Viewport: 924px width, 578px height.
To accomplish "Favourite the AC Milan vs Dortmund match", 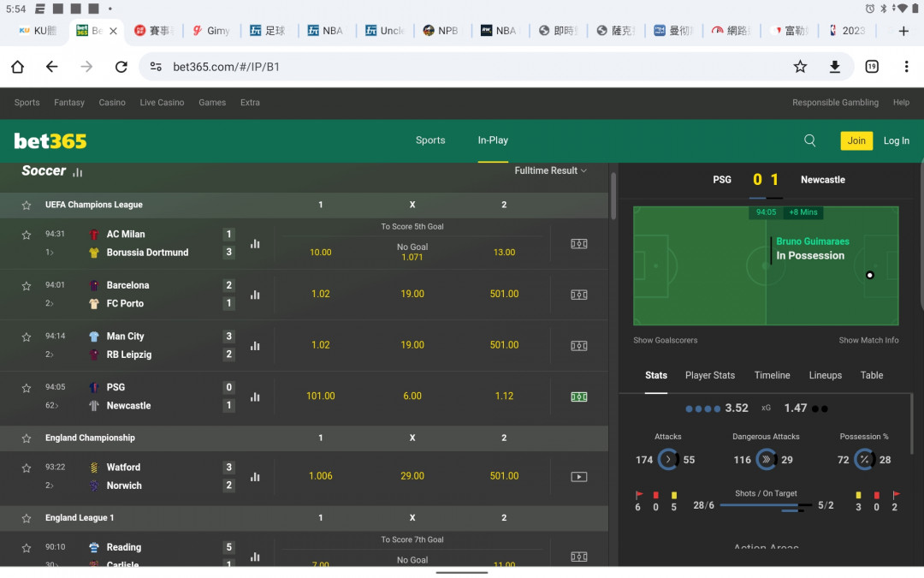I will 27,235.
